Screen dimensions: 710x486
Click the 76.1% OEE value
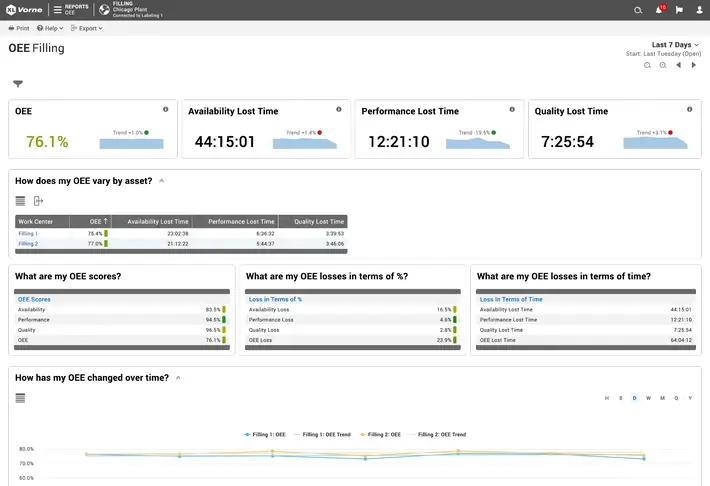[47, 142]
